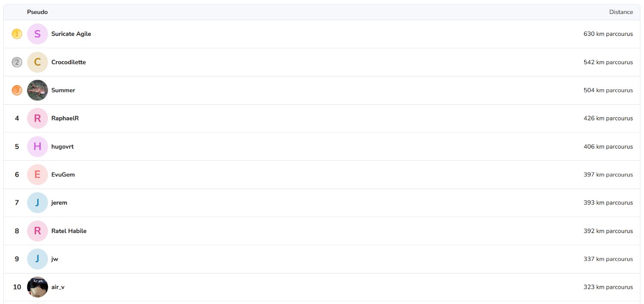The image size is (644, 304).
Task: Select the 323 km parcourus entry
Action: (608, 287)
